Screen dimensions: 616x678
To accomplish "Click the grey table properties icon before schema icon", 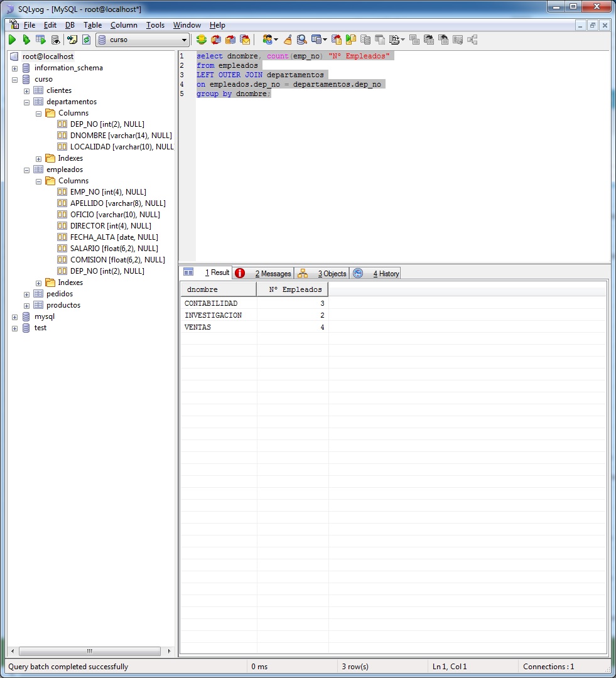I will [458, 40].
